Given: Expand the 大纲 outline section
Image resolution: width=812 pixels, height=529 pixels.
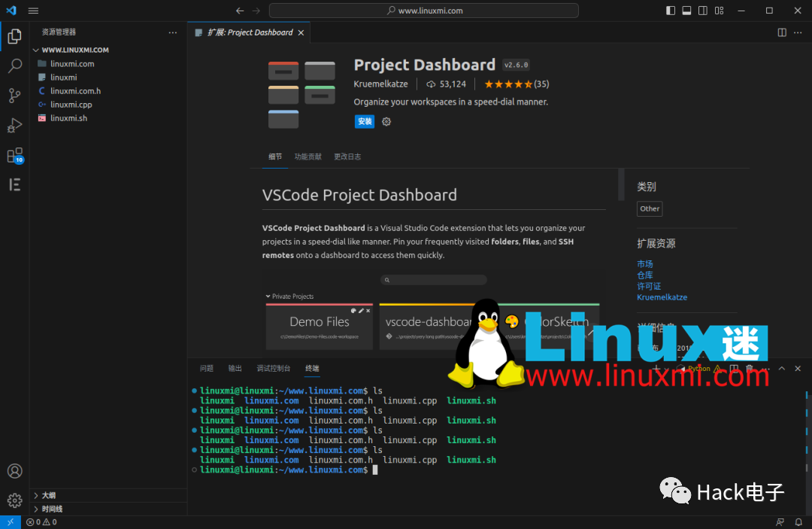Looking at the screenshot, I should click(109, 495).
